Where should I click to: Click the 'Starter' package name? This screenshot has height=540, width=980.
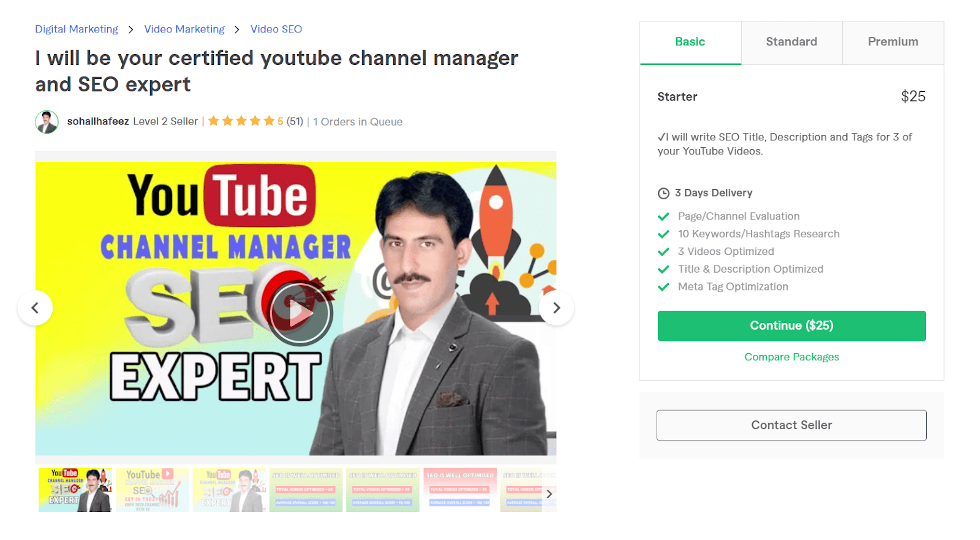pyautogui.click(x=677, y=97)
